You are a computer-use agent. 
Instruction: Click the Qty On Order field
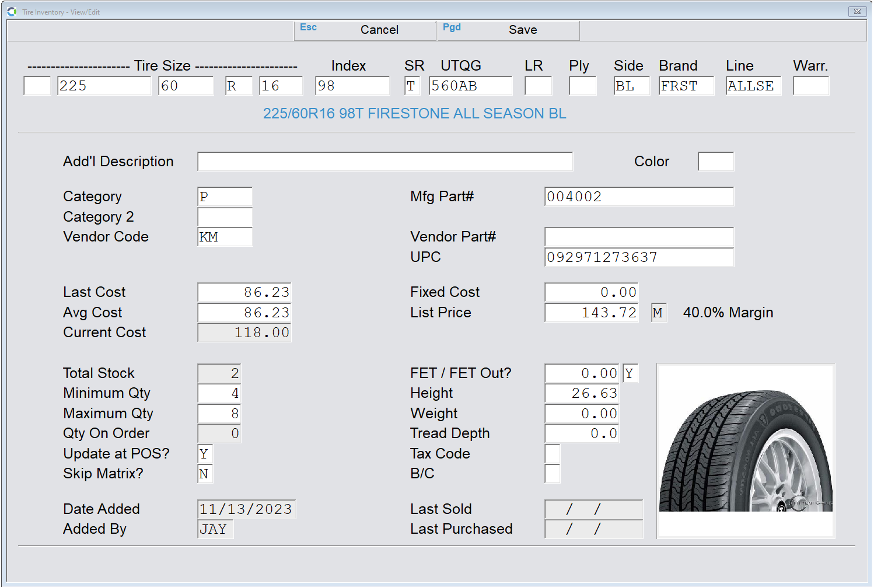click(219, 433)
